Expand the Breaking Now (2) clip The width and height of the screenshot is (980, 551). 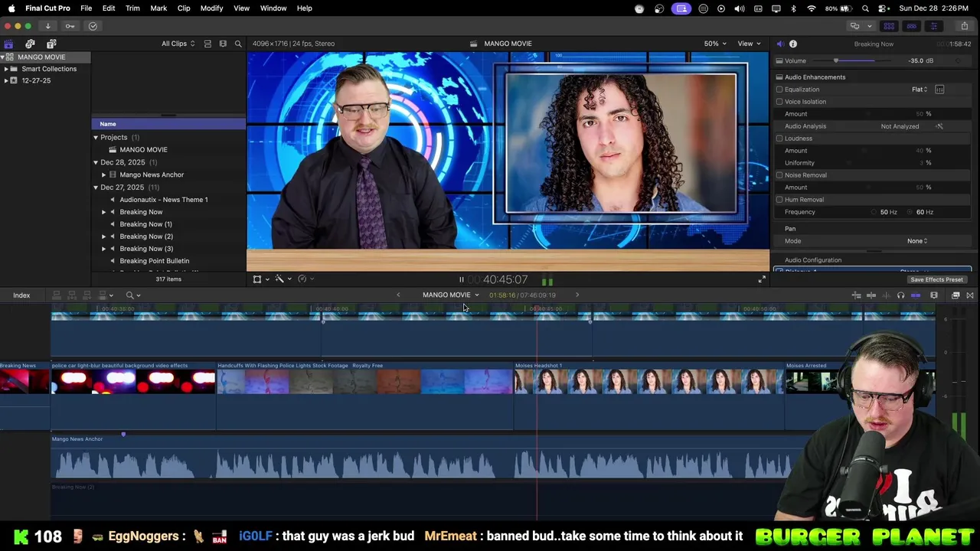click(104, 236)
